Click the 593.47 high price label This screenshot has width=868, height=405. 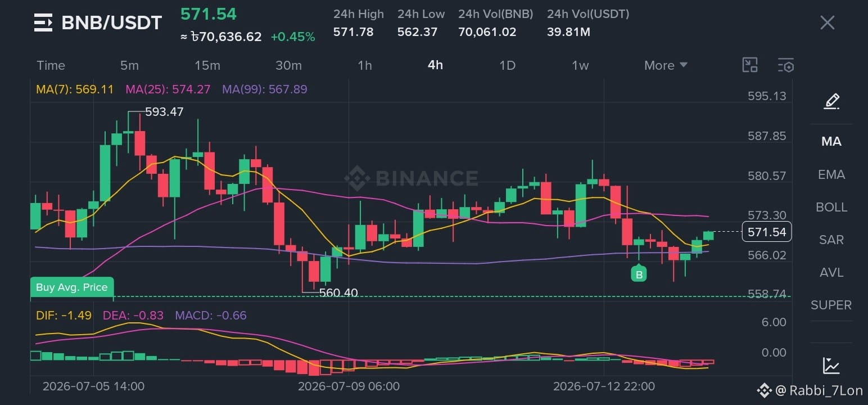coord(164,112)
